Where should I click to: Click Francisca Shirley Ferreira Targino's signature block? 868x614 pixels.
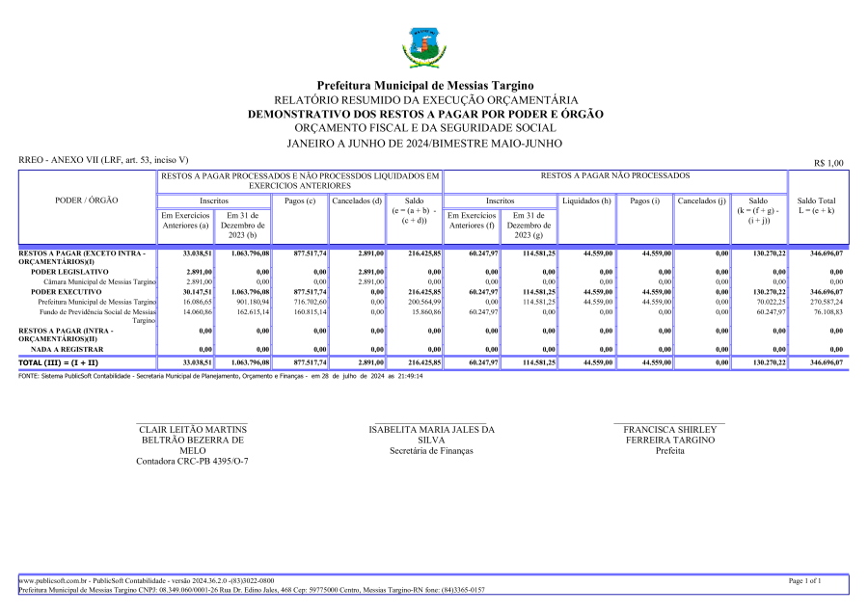(x=669, y=440)
